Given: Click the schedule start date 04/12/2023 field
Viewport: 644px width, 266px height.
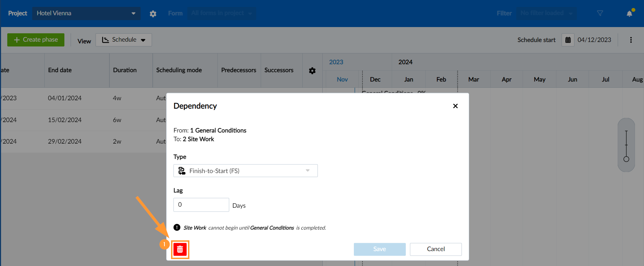Looking at the screenshot, I should click(x=594, y=40).
